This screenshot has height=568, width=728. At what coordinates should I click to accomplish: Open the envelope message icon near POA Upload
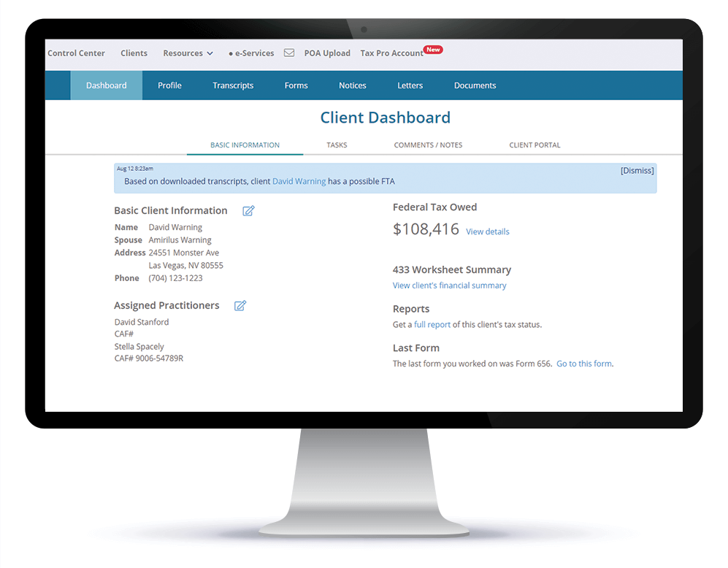[x=288, y=53]
